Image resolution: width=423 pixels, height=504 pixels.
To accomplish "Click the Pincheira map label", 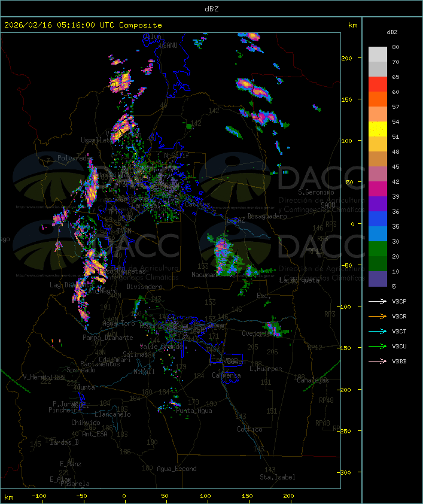I will (x=65, y=410).
